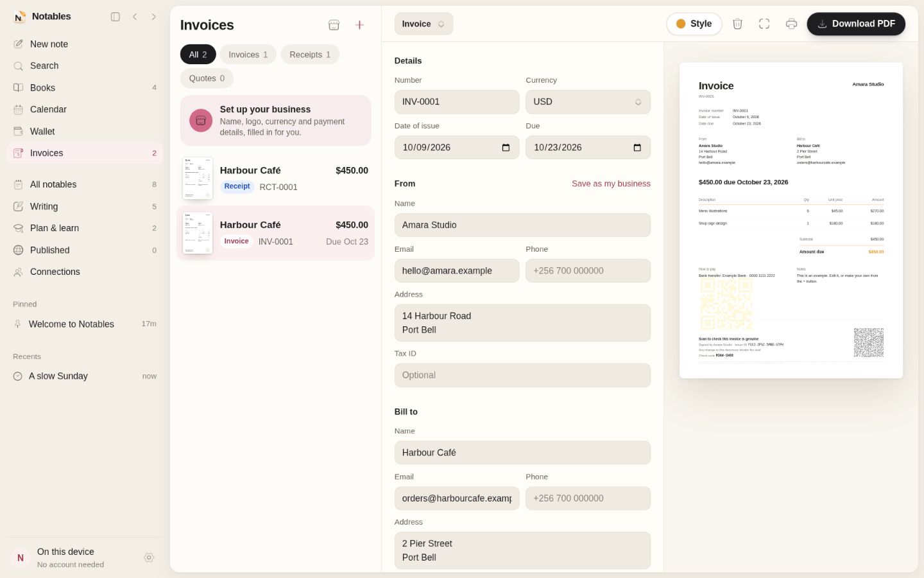Go back with the left arrow
This screenshot has height=578, width=924.
point(135,17)
